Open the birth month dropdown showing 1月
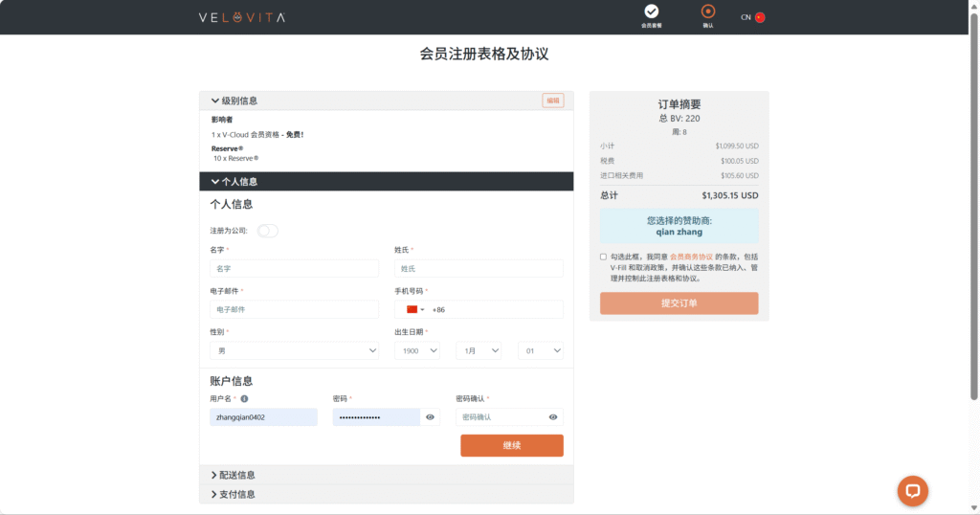 click(479, 351)
